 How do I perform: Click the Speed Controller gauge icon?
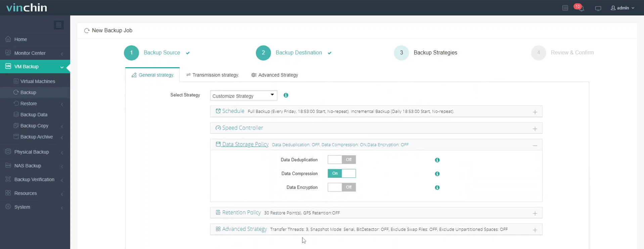coord(218,128)
